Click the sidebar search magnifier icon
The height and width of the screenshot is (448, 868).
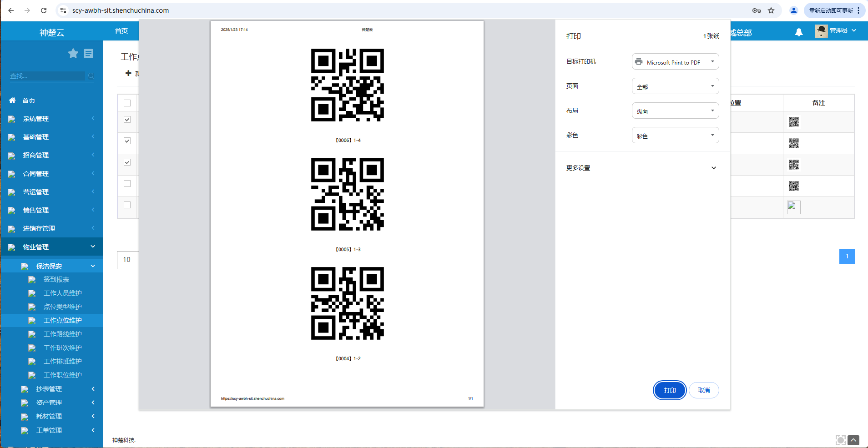[x=91, y=76]
